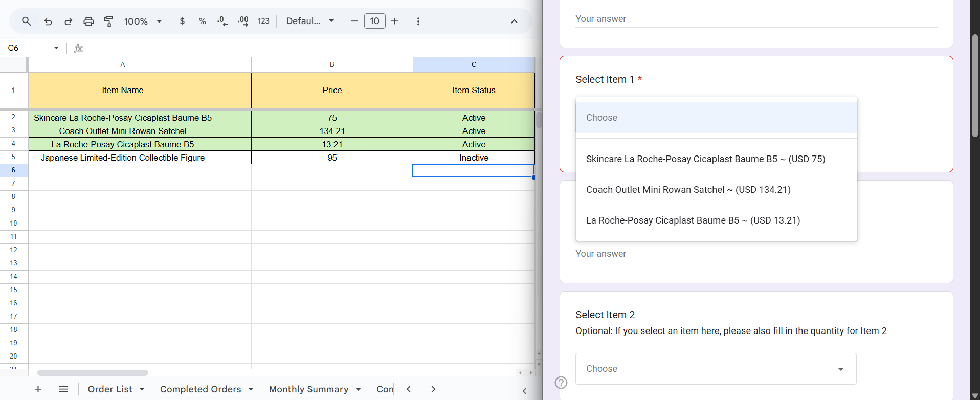Select Coach Outlet Mini Rowan Satchel option
980x400 pixels.
716,190
